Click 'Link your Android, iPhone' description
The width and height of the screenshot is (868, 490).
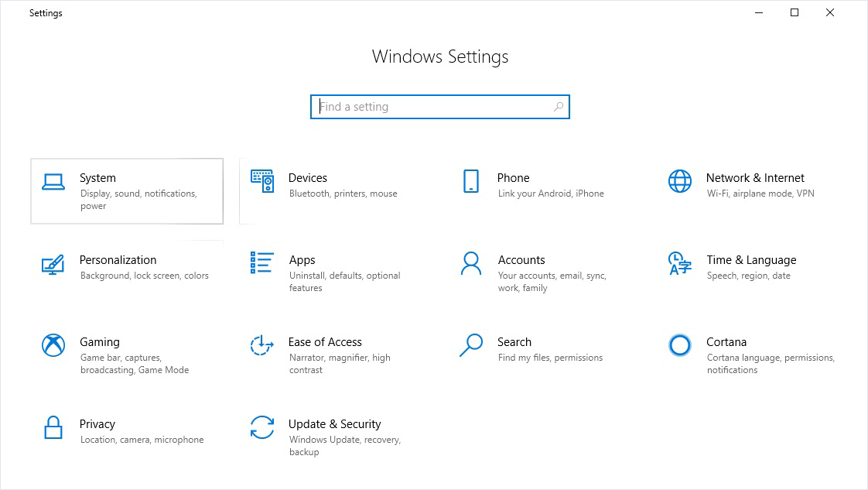coord(551,194)
